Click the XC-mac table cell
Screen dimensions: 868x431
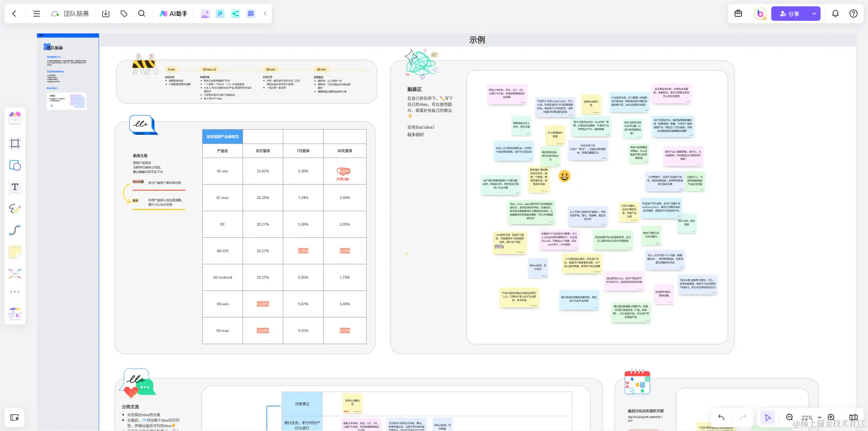point(222,198)
